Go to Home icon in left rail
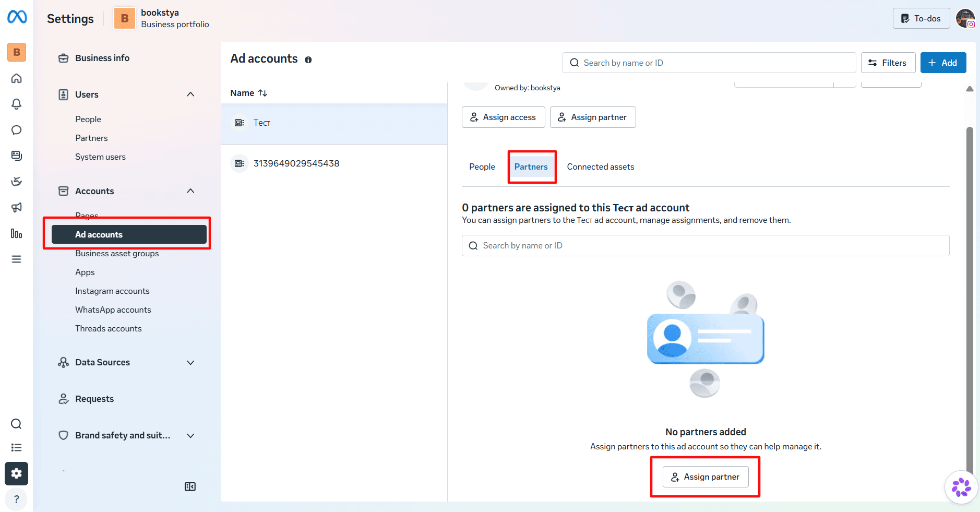Screen dimensions: 980x512 (17, 78)
